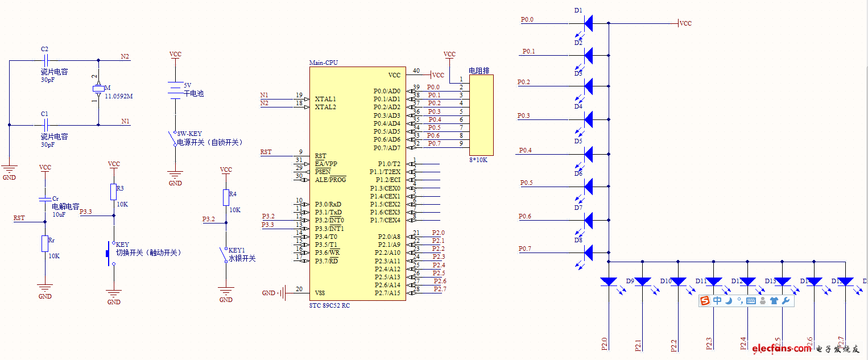Select the C1 capacitor symbol
The image size is (868, 360).
(47, 125)
